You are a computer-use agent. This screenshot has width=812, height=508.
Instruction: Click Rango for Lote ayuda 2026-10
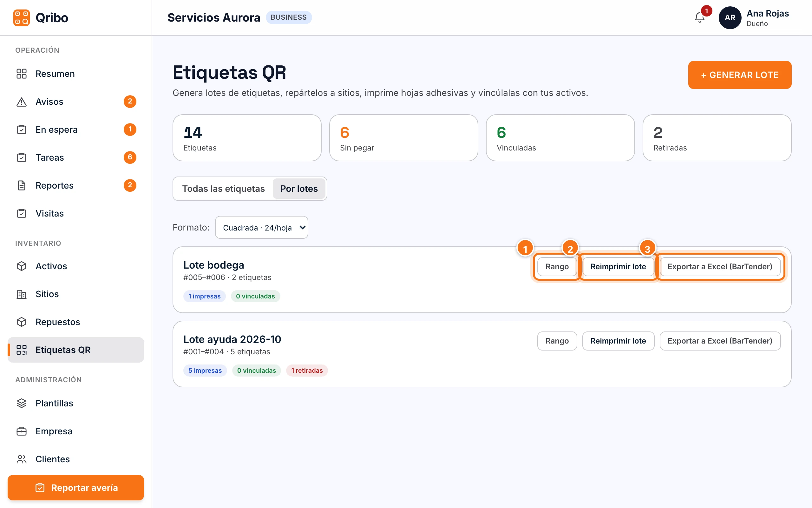click(557, 341)
